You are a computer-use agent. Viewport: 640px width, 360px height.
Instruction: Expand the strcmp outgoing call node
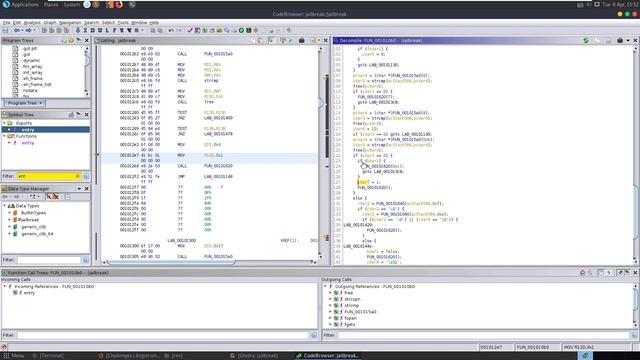pos(330,305)
